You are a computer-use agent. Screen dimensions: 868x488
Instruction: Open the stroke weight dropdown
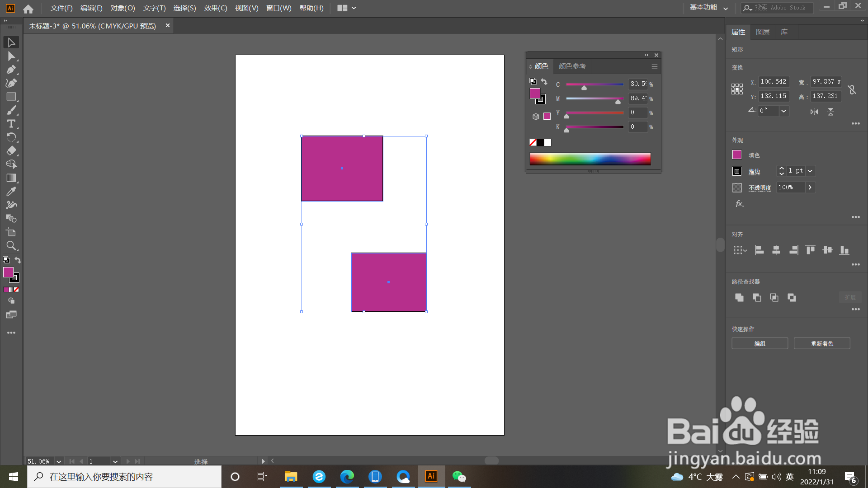point(810,171)
